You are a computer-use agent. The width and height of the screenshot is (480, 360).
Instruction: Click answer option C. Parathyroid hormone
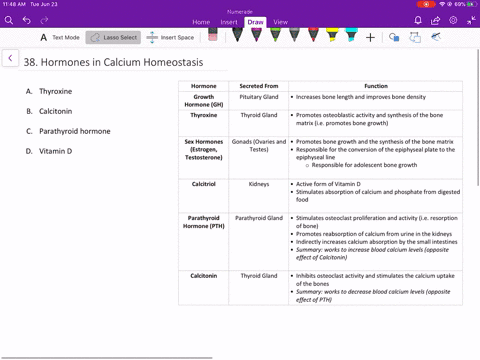(68, 131)
